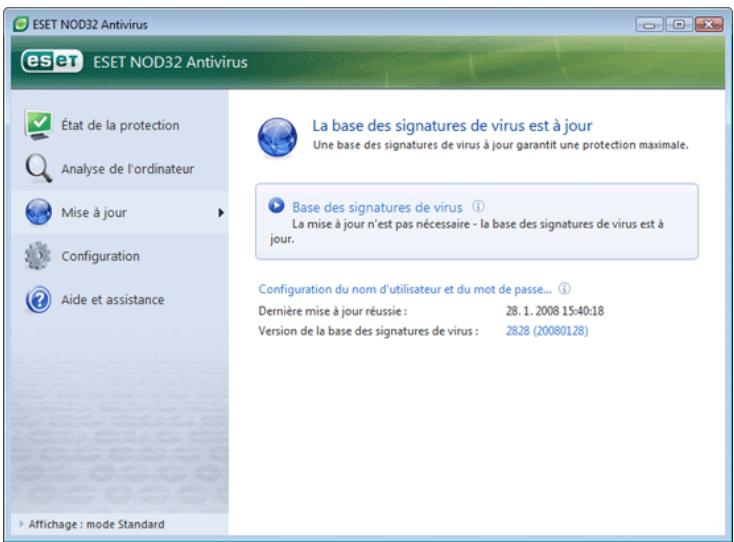Expand the Affichage mode Standard triangle
This screenshot has width=734, height=542.
[21, 524]
